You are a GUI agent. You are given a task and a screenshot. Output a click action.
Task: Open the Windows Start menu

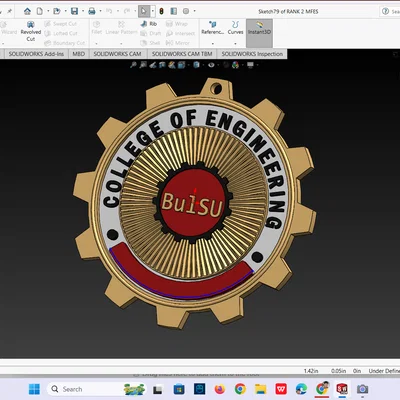pyautogui.click(x=34, y=389)
